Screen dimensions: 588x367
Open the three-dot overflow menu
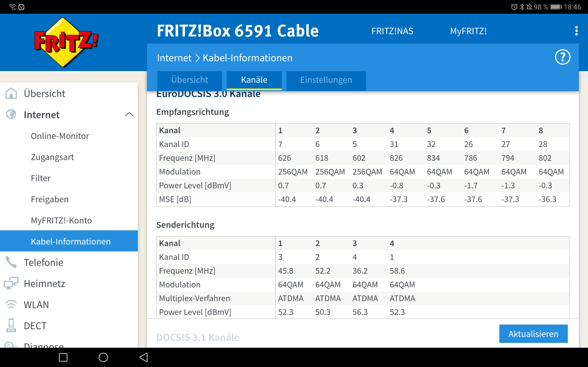coord(576,31)
